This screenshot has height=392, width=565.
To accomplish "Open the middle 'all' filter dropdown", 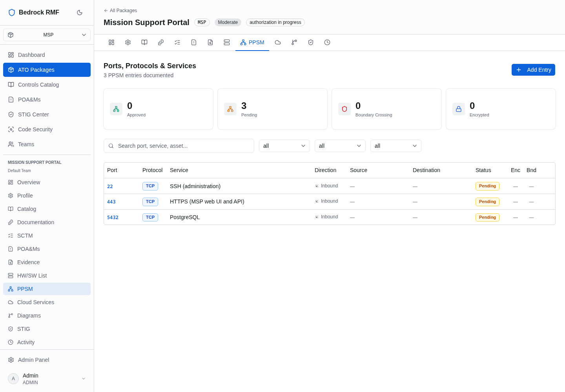I will click(x=340, y=146).
